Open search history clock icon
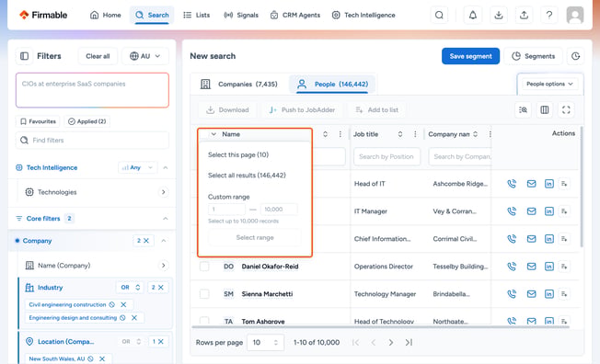 click(x=575, y=56)
